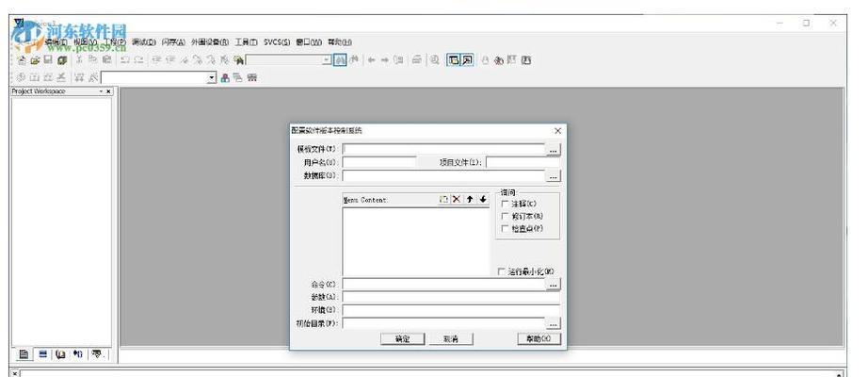Click the Save file toolbar icon

pos(49,59)
